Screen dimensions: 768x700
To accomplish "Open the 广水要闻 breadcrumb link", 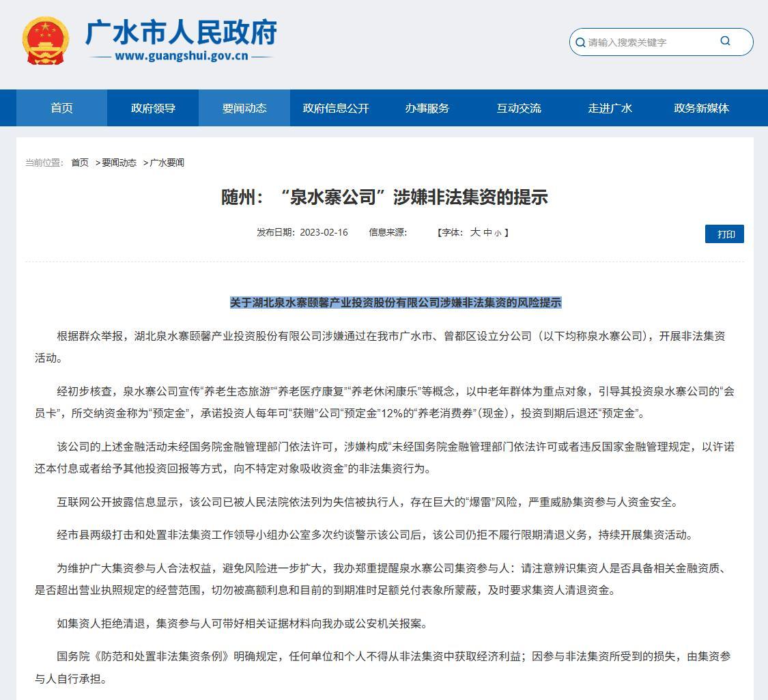I will point(167,163).
